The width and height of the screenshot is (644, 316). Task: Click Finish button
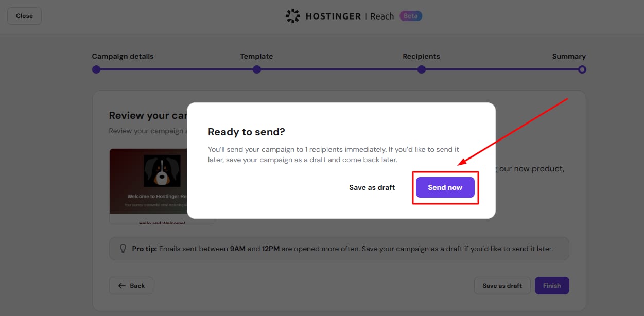pos(552,286)
